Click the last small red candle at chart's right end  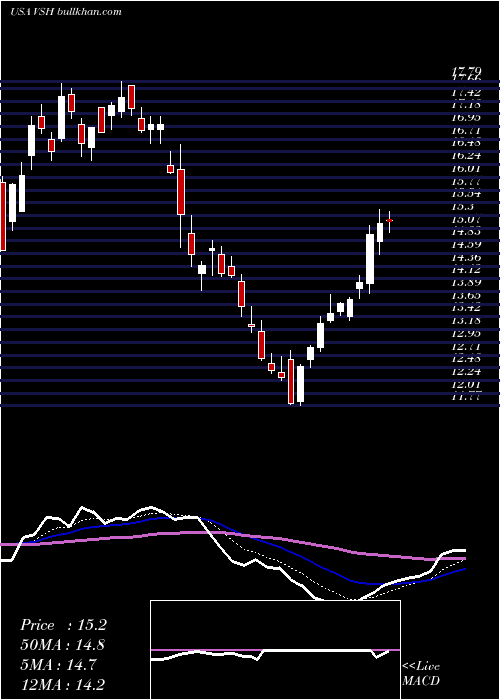389,221
